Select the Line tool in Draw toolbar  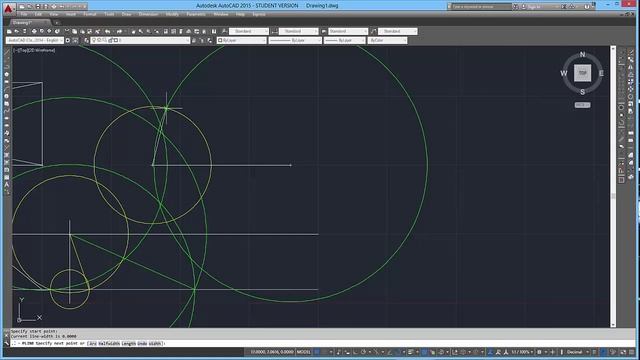(7, 52)
